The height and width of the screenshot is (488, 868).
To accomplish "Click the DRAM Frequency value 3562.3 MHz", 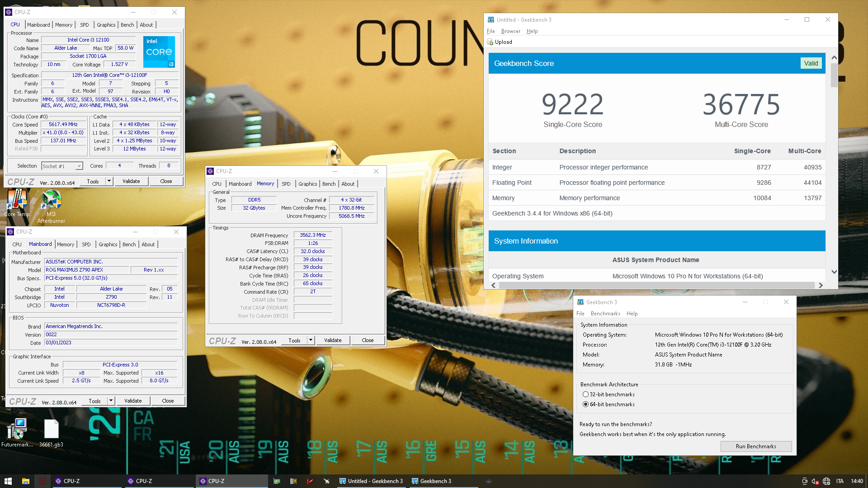I will coord(313,235).
